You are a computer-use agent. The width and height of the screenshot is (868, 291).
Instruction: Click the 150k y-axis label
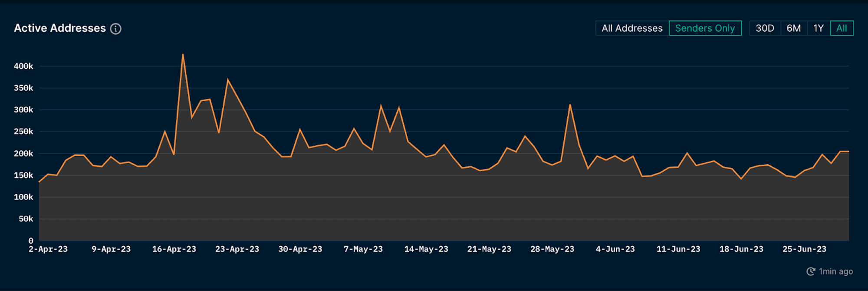[23, 175]
